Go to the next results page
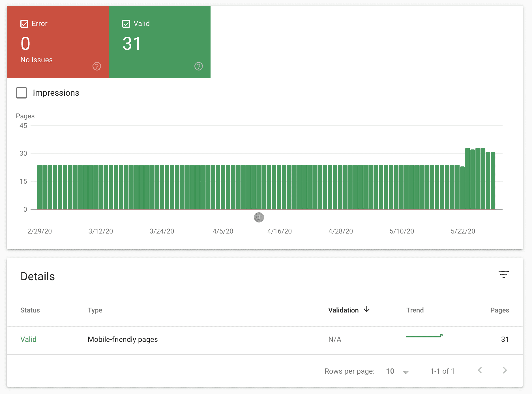Image resolution: width=532 pixels, height=394 pixels. (x=505, y=370)
